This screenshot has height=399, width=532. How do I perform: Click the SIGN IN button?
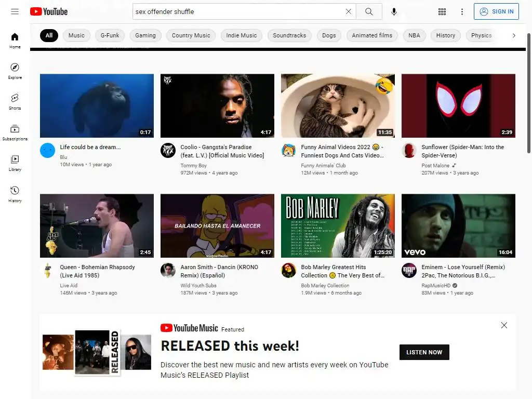496,11
